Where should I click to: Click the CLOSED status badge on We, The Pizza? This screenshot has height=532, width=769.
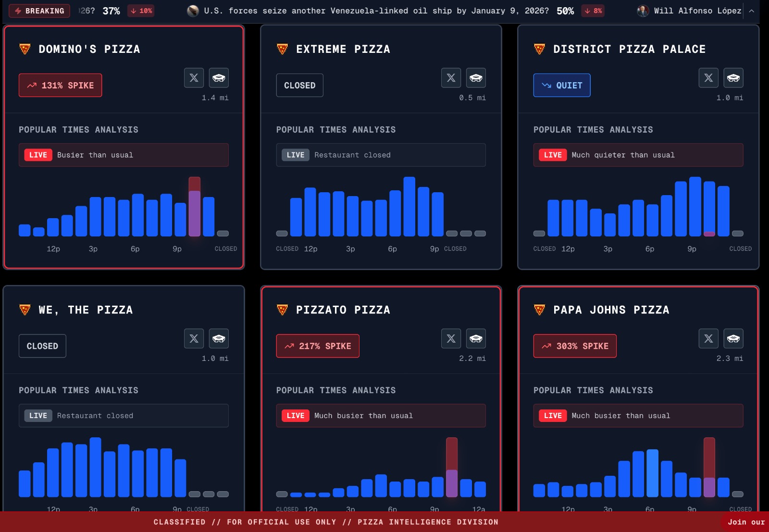(42, 346)
